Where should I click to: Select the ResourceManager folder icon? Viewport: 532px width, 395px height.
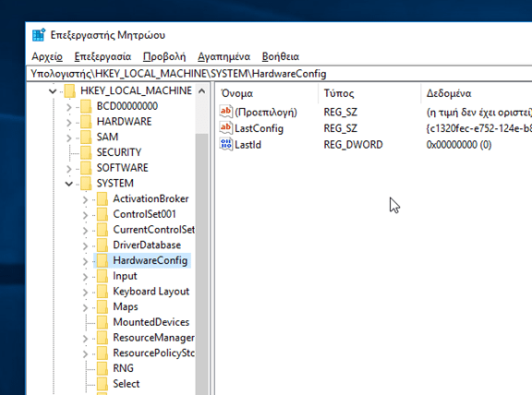[x=103, y=338]
